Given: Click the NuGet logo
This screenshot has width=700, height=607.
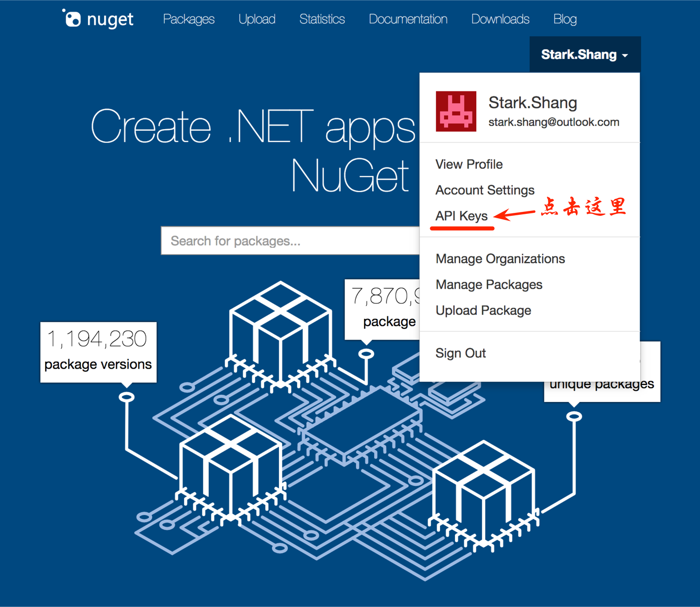Looking at the screenshot, I should [97, 18].
